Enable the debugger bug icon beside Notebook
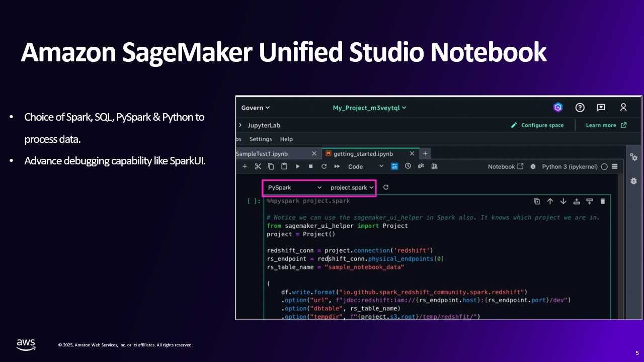Viewport: 644px width, 362px height. [x=533, y=166]
